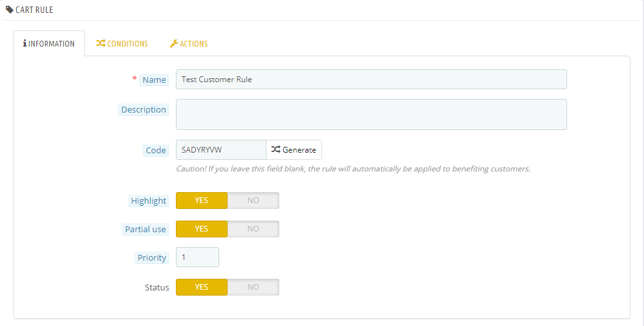Click the Partial use label

pos(145,230)
